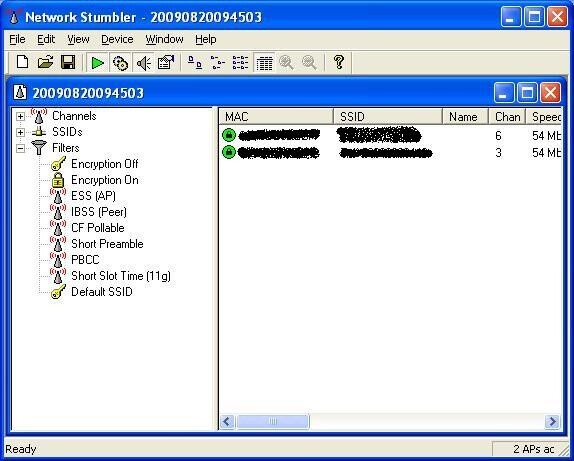Click the channel value 3 cell
Image resolution: width=574 pixels, height=461 pixels.
pyautogui.click(x=498, y=152)
